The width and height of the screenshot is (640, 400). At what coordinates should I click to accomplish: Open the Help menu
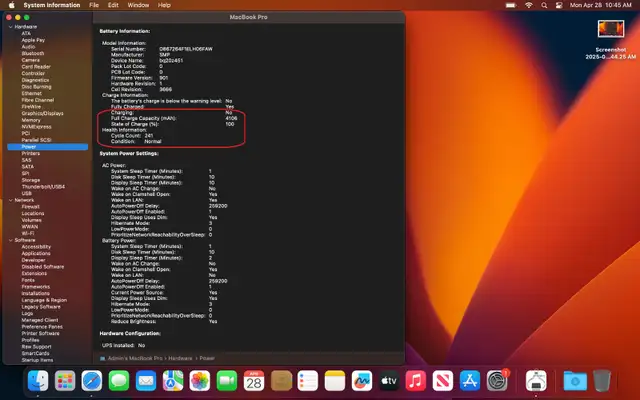164,5
